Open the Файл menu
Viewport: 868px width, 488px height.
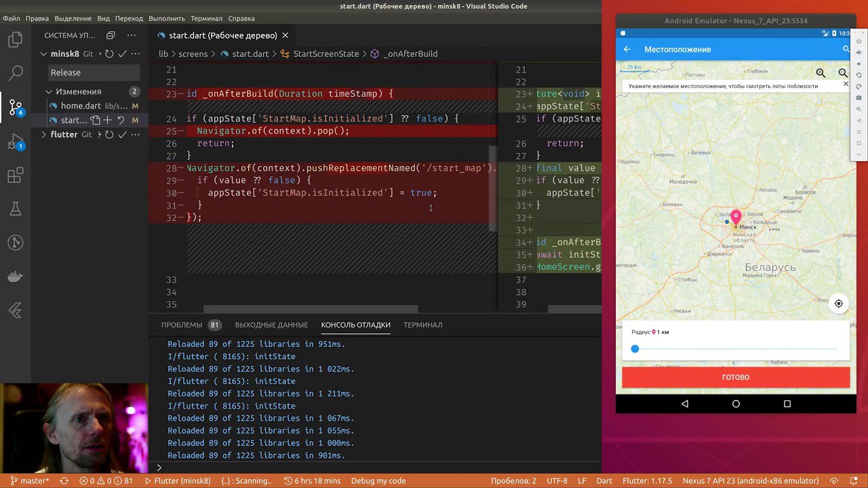12,18
